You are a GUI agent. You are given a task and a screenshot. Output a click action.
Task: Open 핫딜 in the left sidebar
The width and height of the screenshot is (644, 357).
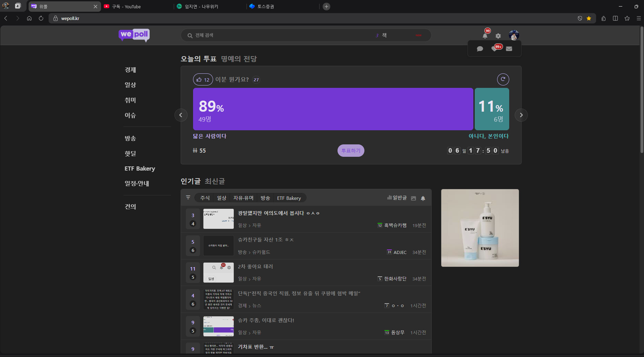pos(130,153)
